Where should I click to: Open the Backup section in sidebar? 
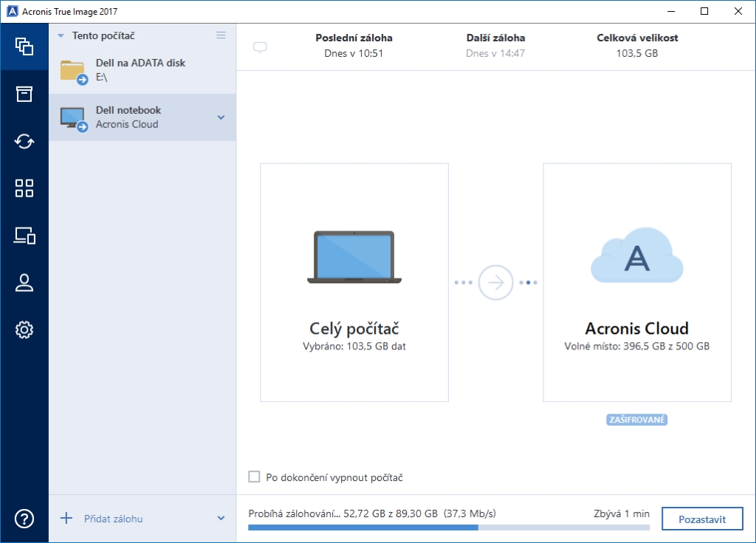coord(24,46)
